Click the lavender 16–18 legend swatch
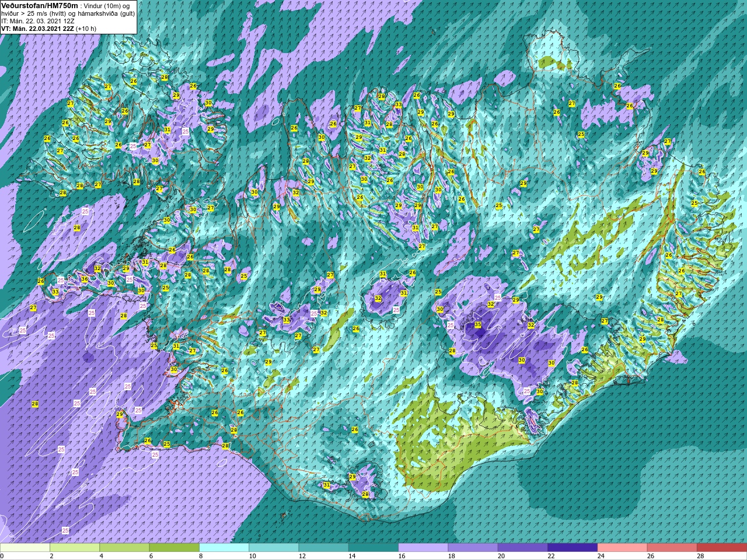The height and width of the screenshot is (560, 747). coord(423,548)
